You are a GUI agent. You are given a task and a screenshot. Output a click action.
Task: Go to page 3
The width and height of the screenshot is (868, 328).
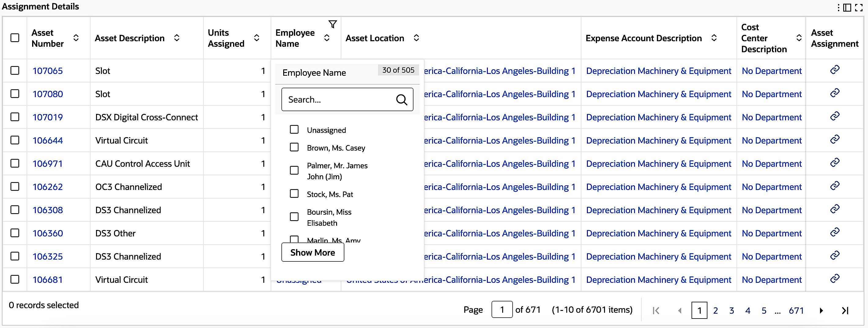[x=732, y=311]
